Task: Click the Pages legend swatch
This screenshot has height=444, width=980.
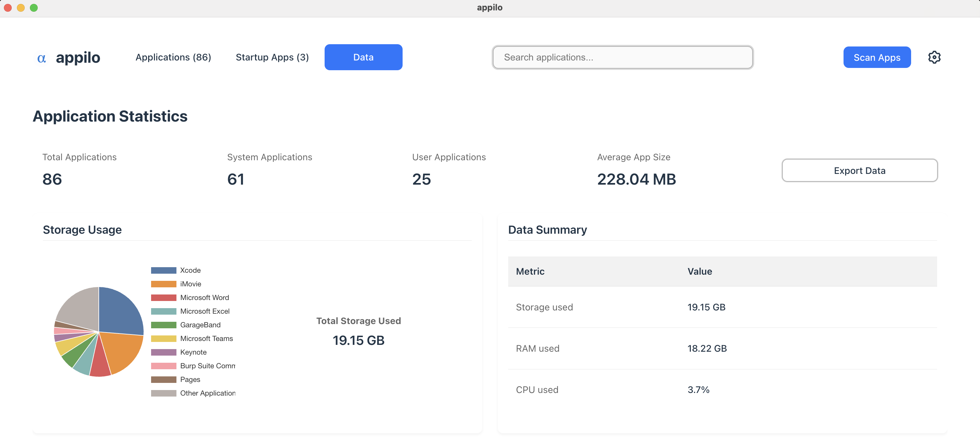Action: click(x=163, y=380)
